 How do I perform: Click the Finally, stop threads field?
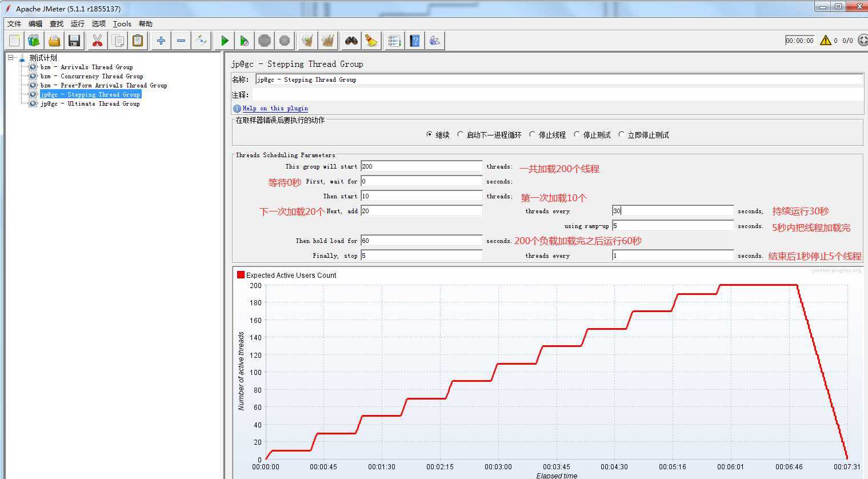(x=422, y=256)
